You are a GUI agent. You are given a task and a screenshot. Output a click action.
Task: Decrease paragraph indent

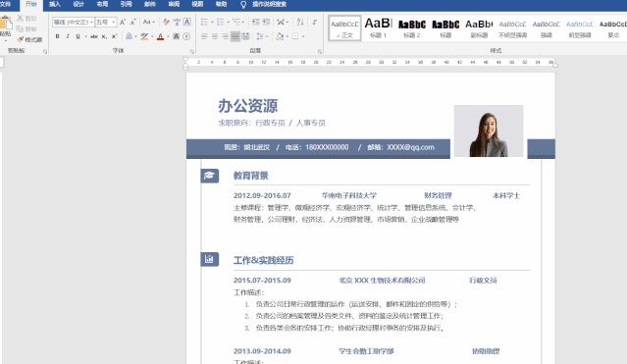click(x=256, y=22)
